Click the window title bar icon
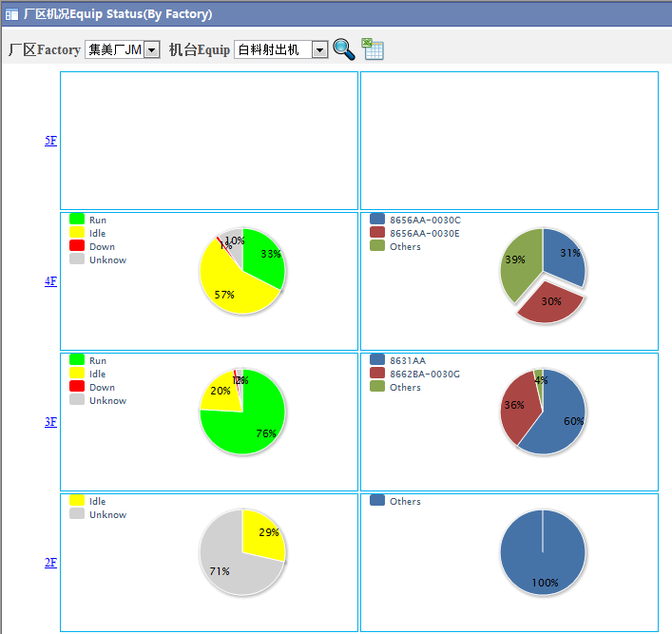Viewport: 672px width, 634px height. click(x=11, y=14)
